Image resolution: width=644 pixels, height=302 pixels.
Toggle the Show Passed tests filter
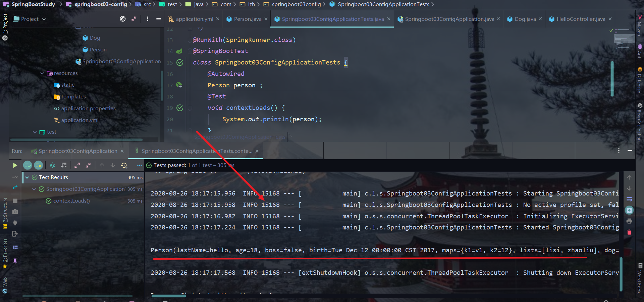tap(28, 165)
